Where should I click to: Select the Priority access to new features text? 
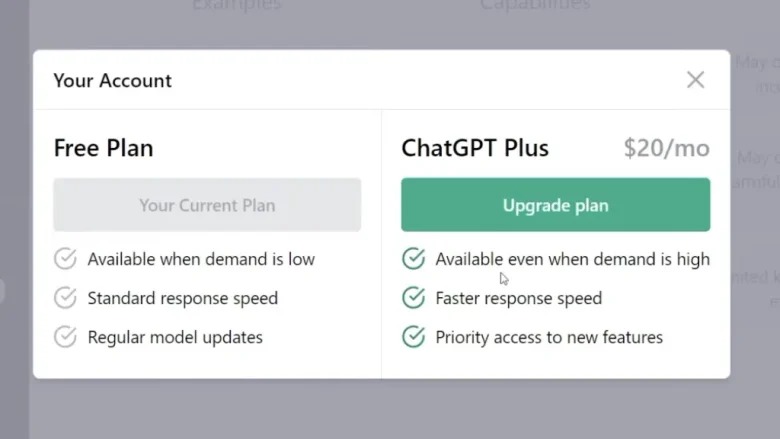click(549, 337)
